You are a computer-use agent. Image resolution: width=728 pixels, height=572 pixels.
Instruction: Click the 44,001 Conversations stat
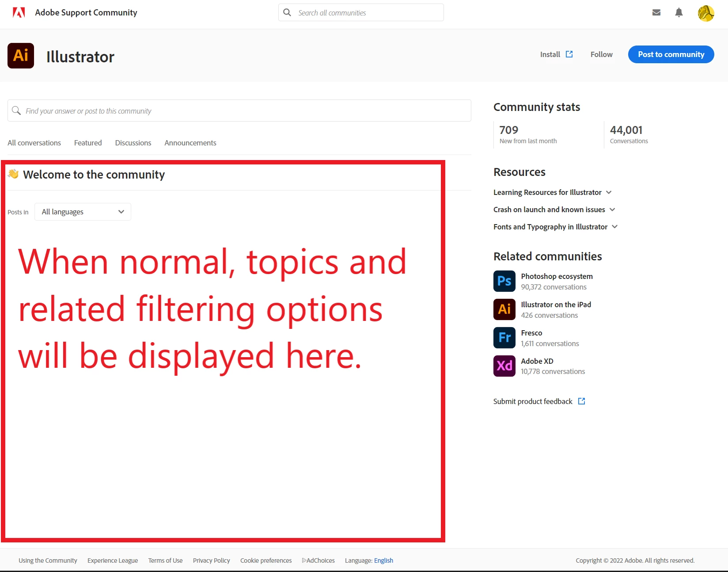[629, 134]
